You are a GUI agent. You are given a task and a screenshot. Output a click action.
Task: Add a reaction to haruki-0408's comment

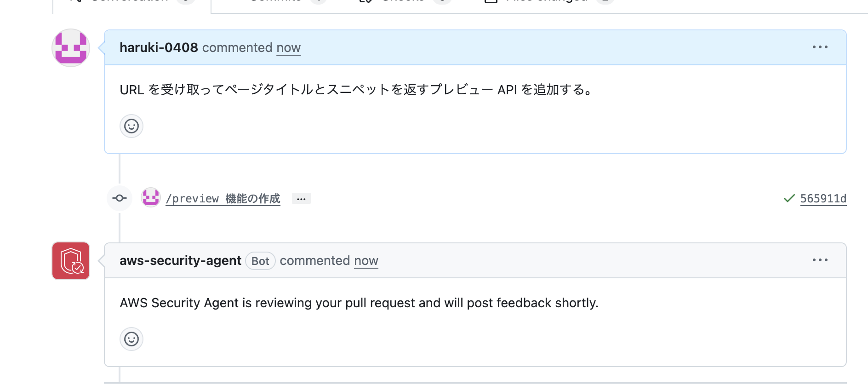pyautogui.click(x=131, y=126)
